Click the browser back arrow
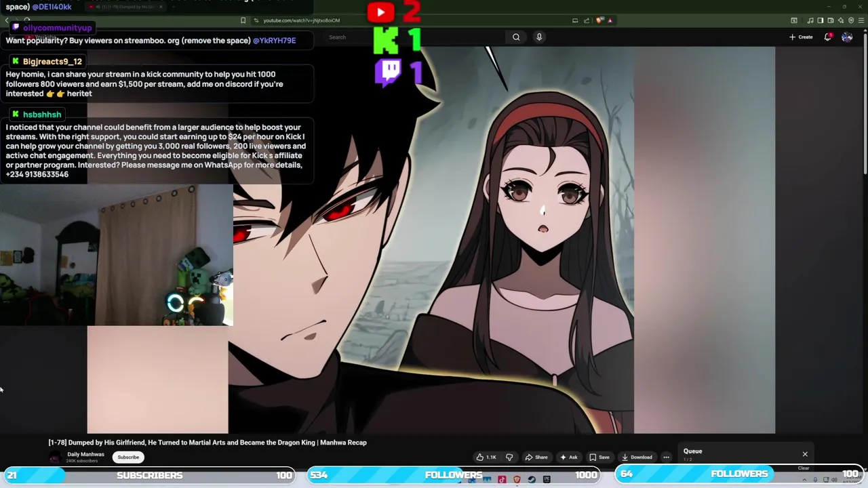Screen dimensions: 868x488 [x=7, y=20]
